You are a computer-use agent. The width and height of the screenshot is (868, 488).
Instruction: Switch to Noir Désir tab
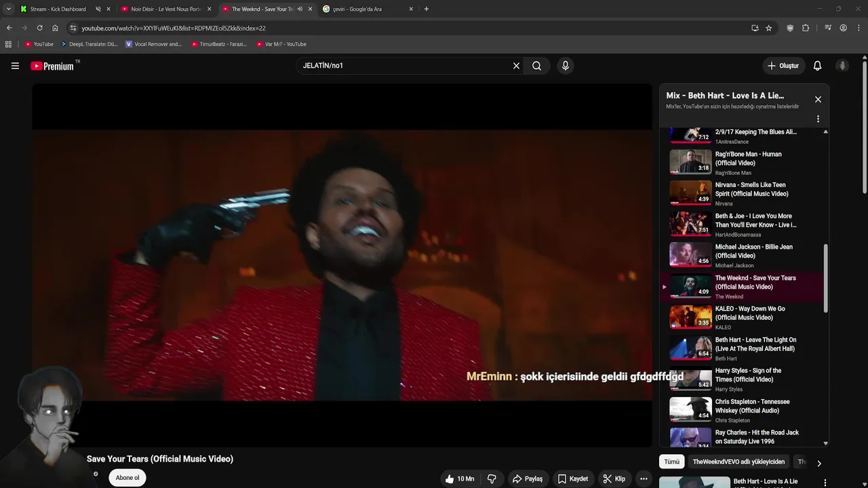(x=165, y=9)
